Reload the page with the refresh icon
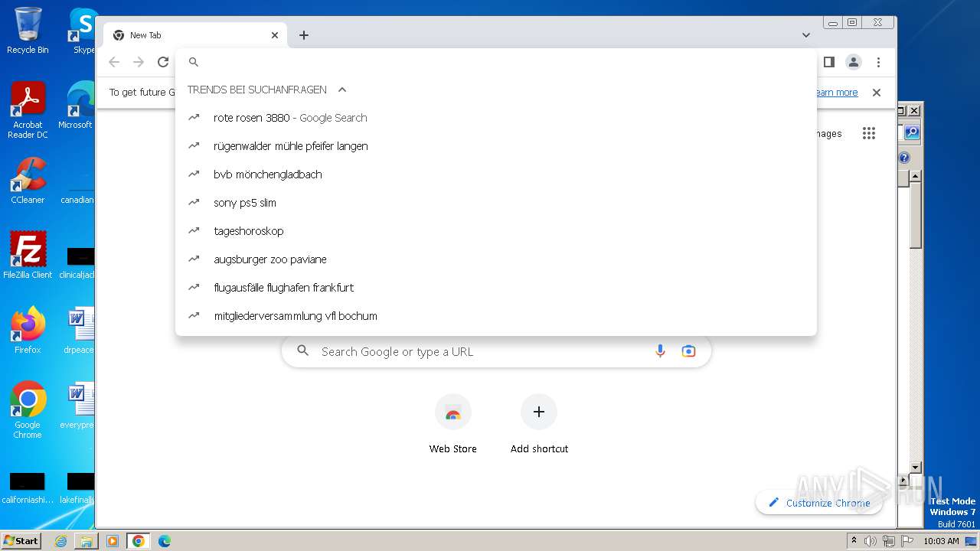The width and height of the screenshot is (980, 551). click(x=163, y=62)
